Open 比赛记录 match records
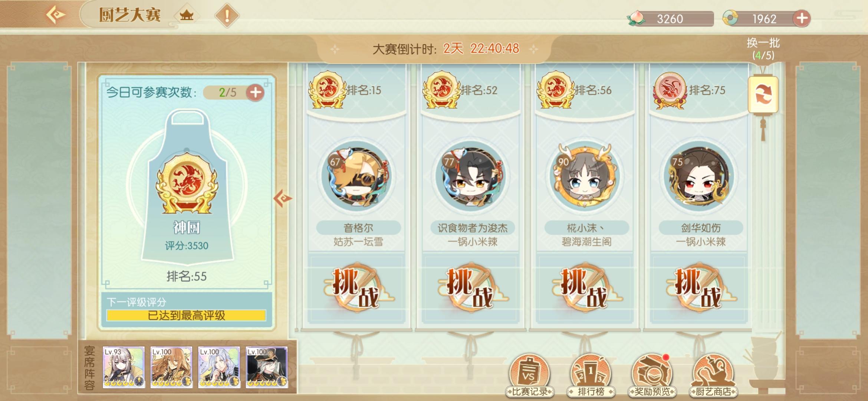Image resolution: width=868 pixels, height=401 pixels. (x=529, y=376)
